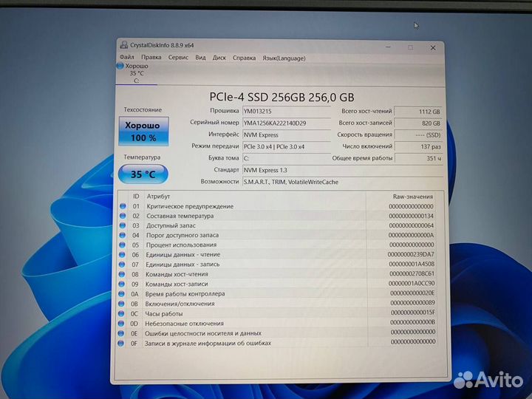Click the status icon for row 0B Включения/отключения

click(x=121, y=304)
